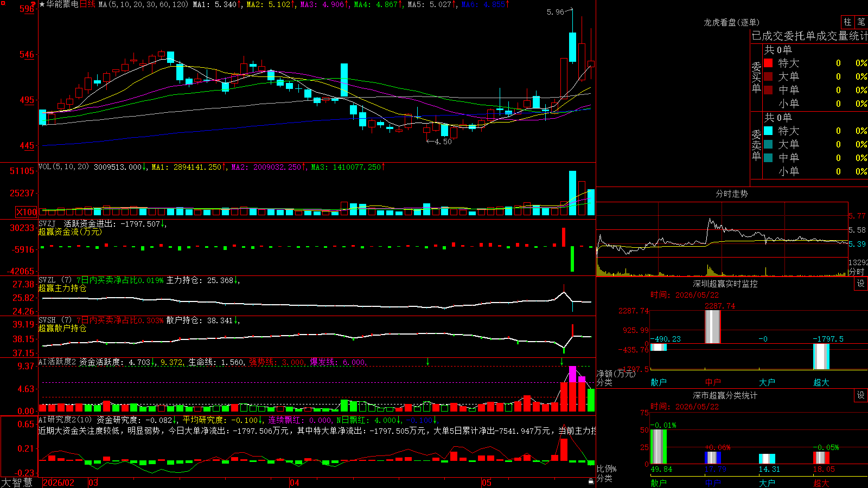
Task: Open 设 settings for 深圳超赢实时监控
Action: point(861,284)
